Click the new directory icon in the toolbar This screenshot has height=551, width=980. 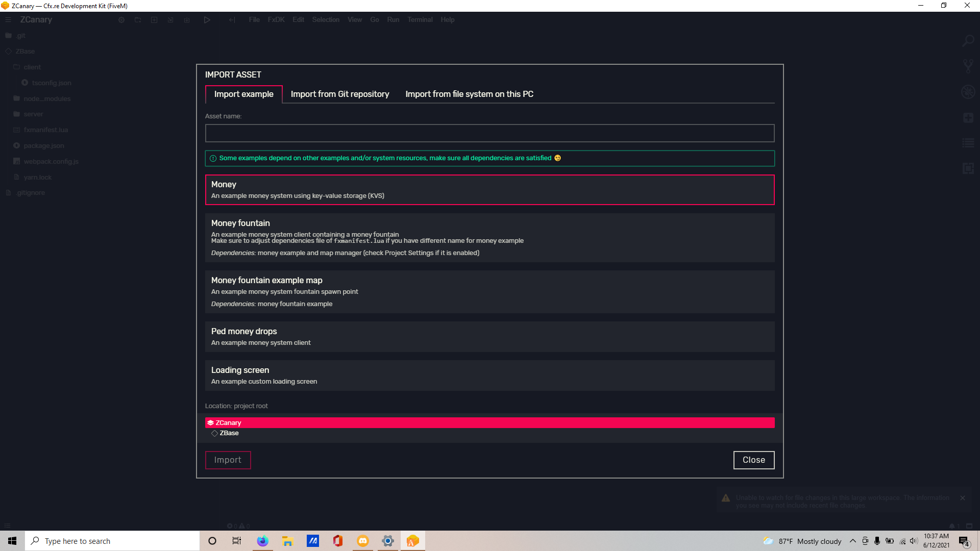(x=138, y=19)
